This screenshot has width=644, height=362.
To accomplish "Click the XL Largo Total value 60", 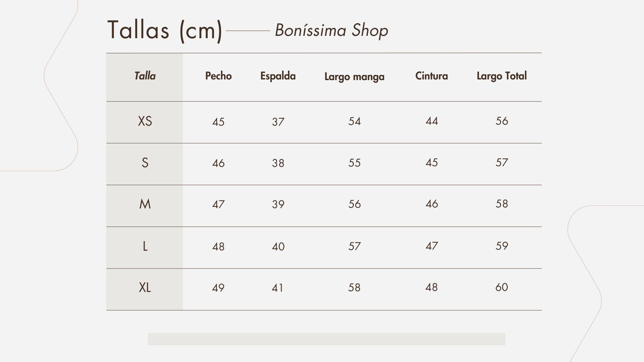I will tap(502, 287).
